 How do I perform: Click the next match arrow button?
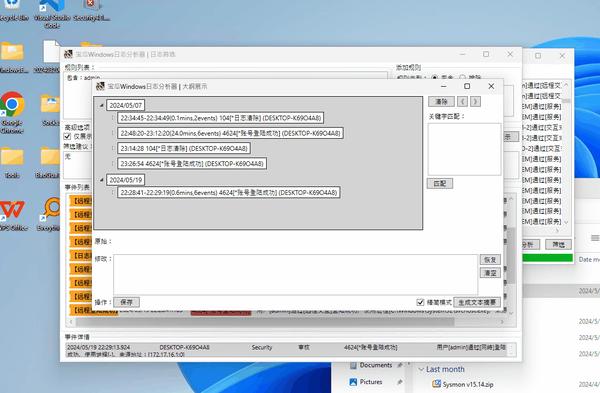pos(475,102)
